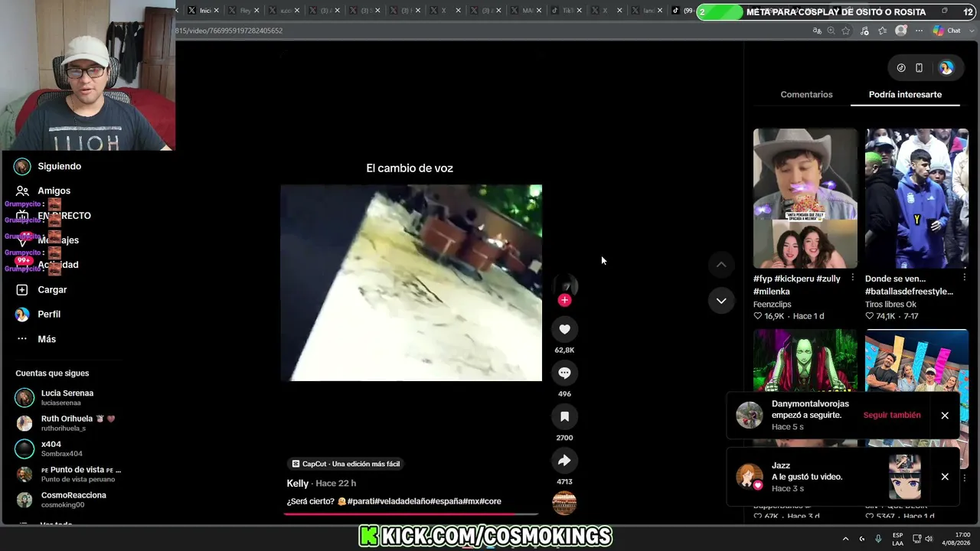Dismiss the Jazz liked-your-video notification
The width and height of the screenshot is (980, 551).
click(945, 477)
